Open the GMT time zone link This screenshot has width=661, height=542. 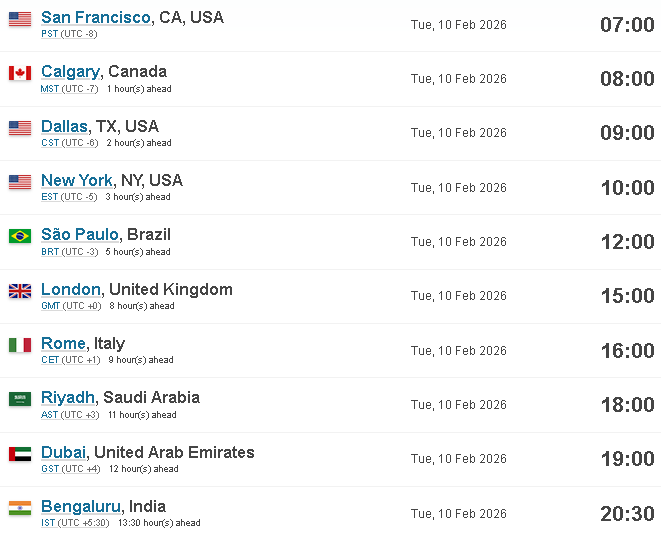click(x=50, y=306)
